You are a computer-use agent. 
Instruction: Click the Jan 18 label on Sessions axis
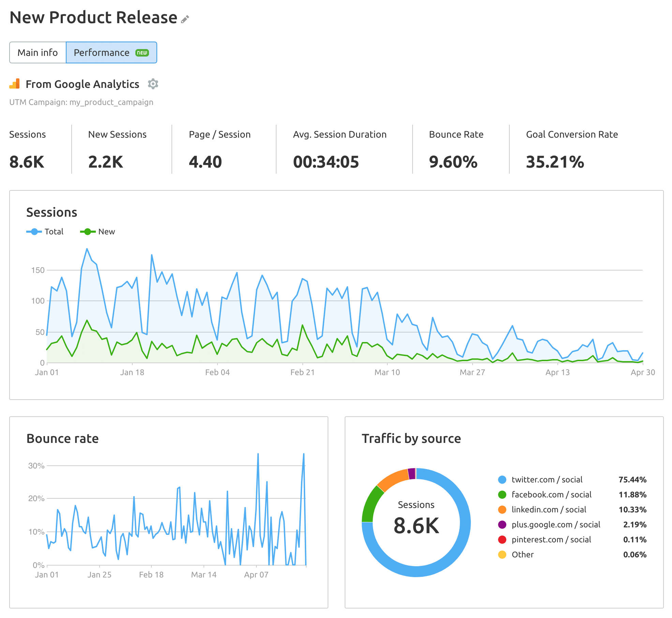click(x=132, y=372)
